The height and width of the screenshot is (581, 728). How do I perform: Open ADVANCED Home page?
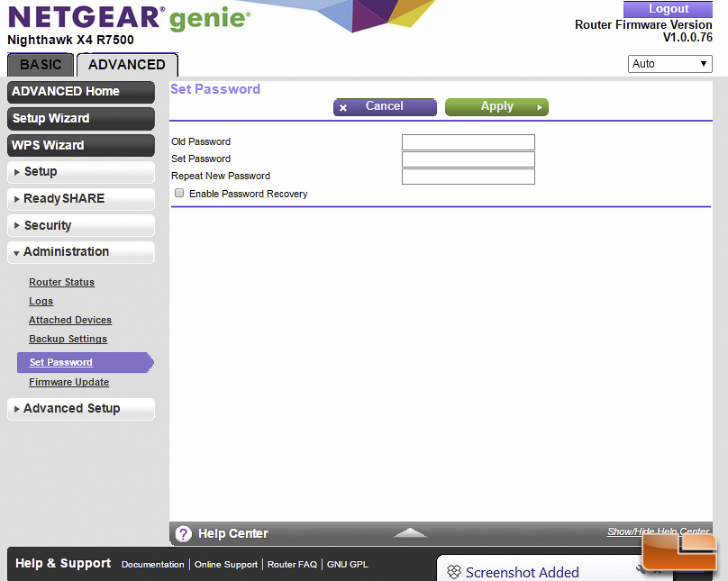tap(81, 92)
